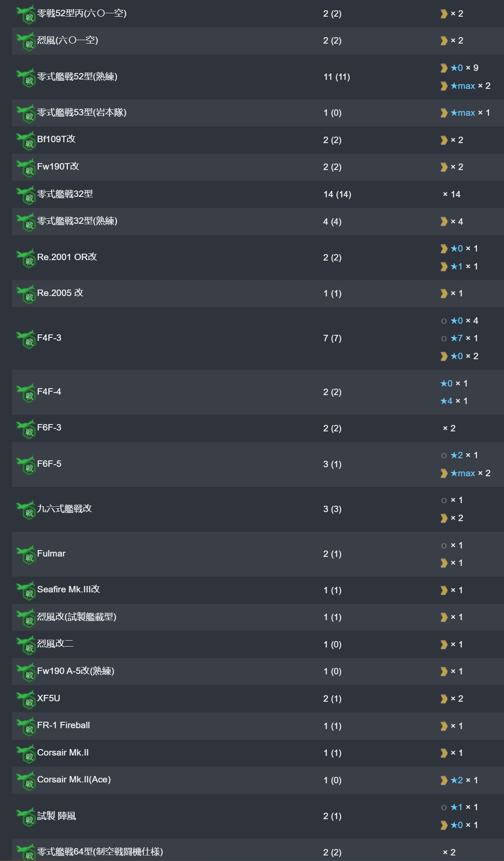This screenshot has width=504, height=861.
Task: Click the ★1 × 1 entry for Re.2001 OR改
Action: pyautogui.click(x=464, y=266)
